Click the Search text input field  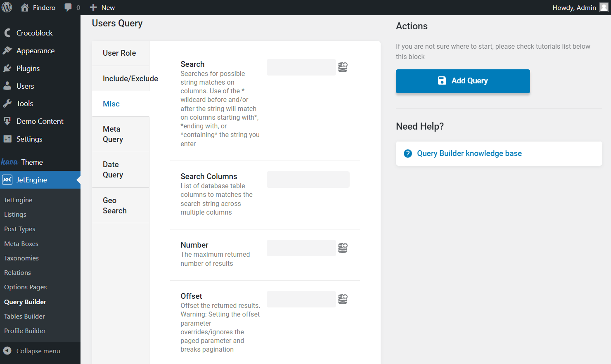coord(301,67)
